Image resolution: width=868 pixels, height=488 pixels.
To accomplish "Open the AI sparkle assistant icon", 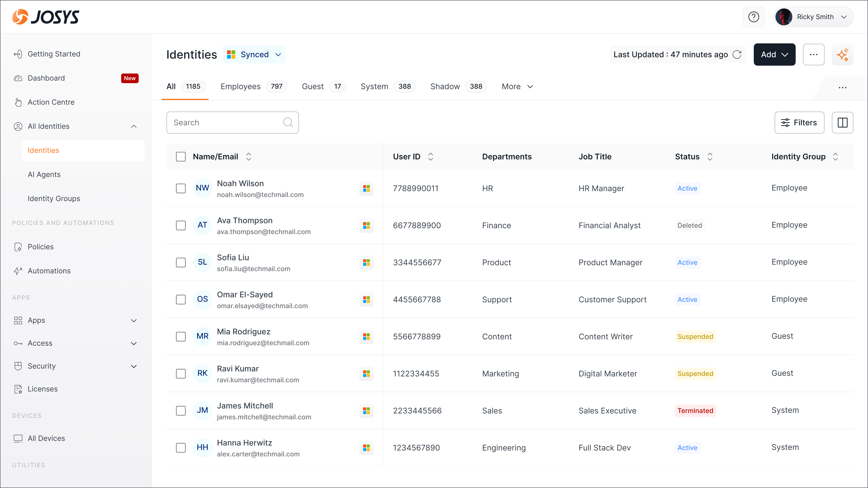I will click(842, 54).
